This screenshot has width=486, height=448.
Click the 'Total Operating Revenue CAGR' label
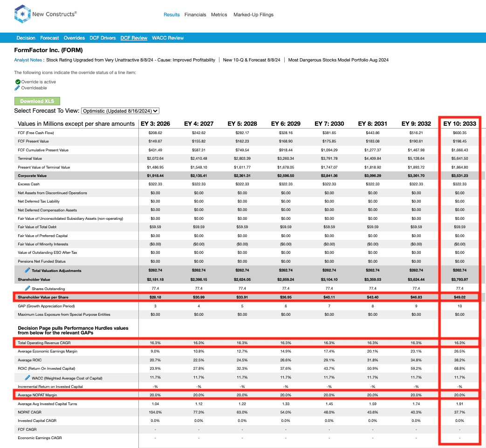click(x=44, y=343)
